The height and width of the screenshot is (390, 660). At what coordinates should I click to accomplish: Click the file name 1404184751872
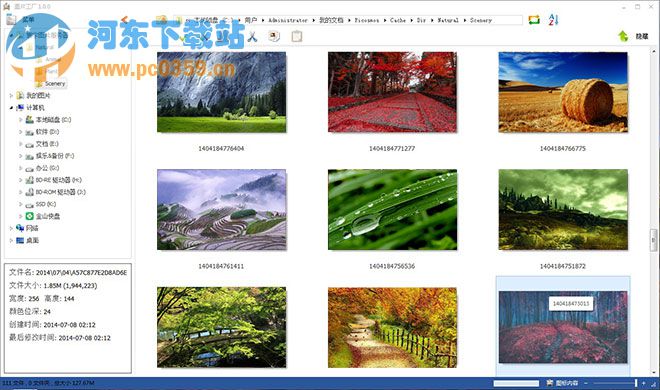(x=563, y=266)
